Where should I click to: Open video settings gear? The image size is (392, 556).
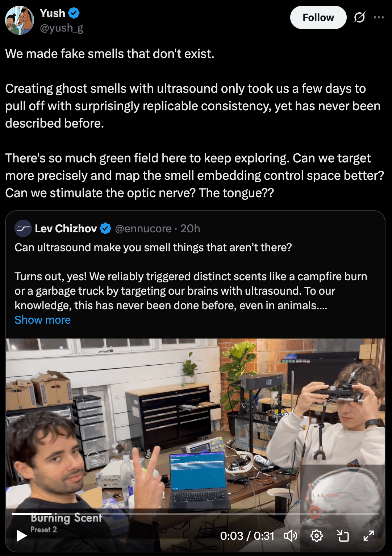click(317, 536)
